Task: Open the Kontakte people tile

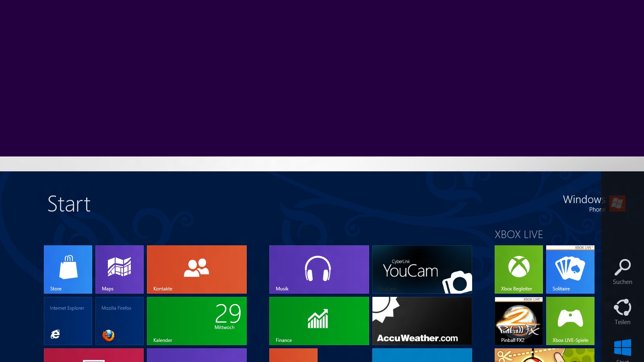Action: (x=197, y=269)
